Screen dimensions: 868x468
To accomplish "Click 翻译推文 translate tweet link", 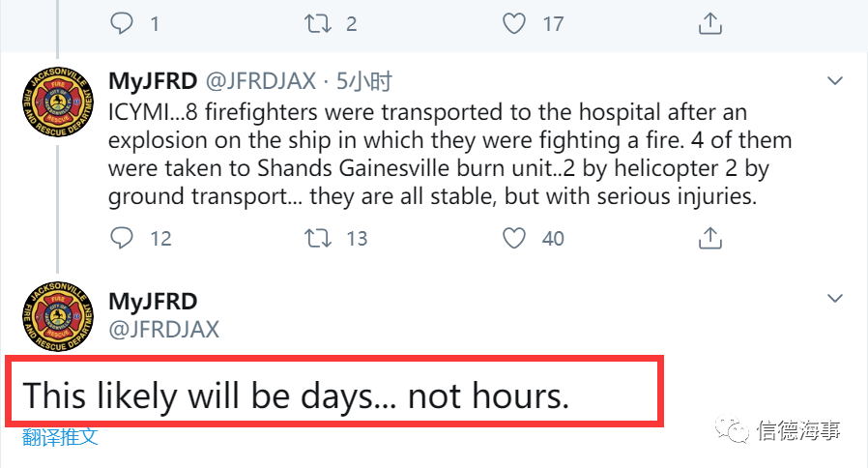I will [60, 437].
